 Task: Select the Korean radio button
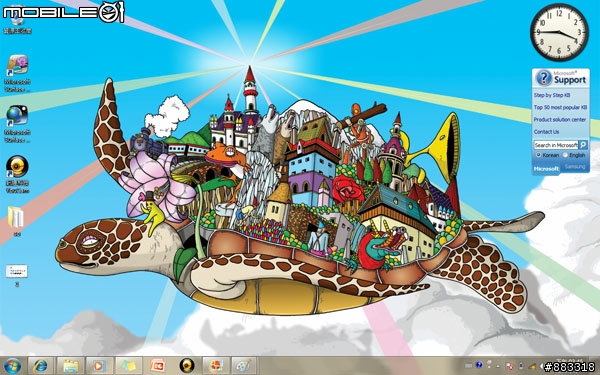[538, 155]
